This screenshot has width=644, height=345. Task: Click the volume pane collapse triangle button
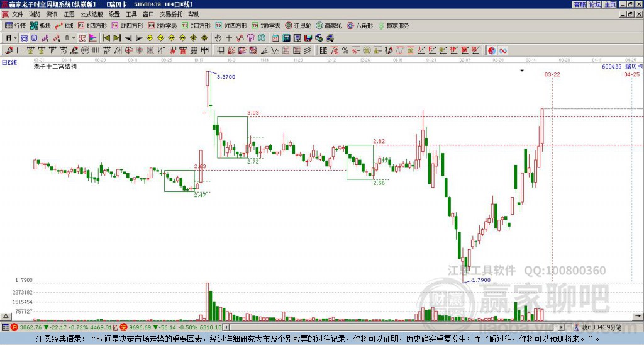click(x=6, y=316)
